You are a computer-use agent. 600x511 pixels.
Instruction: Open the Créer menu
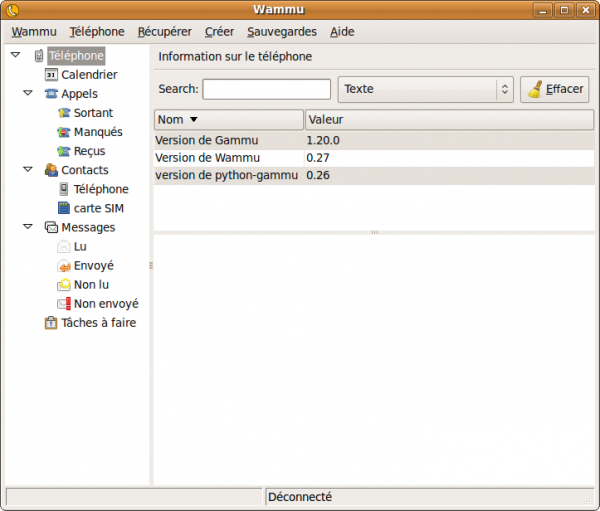click(x=219, y=32)
